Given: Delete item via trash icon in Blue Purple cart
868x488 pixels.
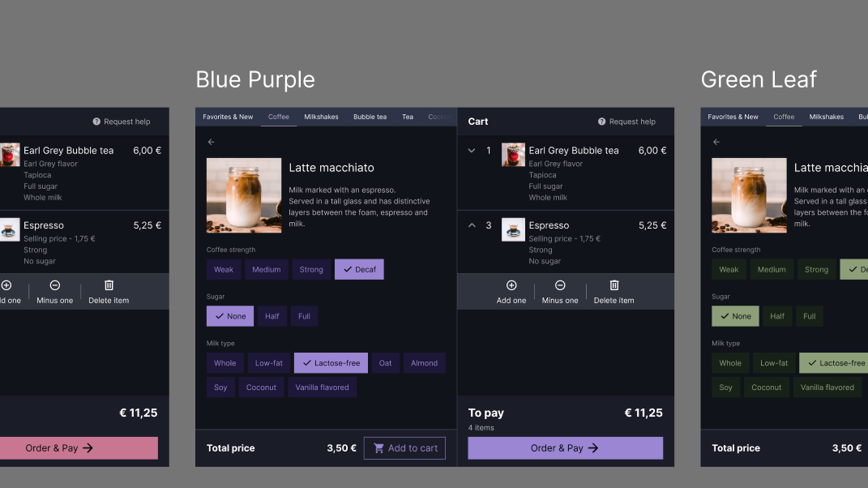Looking at the screenshot, I should coord(614,285).
